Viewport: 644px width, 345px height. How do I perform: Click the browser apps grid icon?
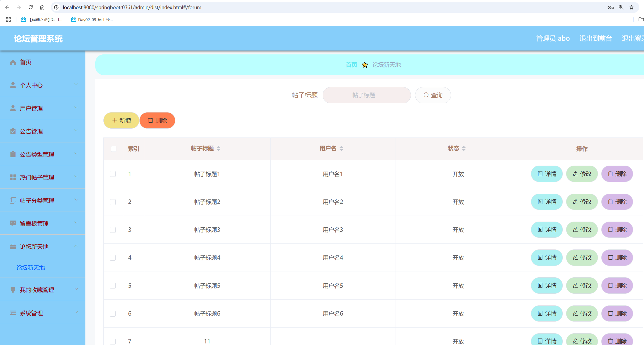click(8, 20)
